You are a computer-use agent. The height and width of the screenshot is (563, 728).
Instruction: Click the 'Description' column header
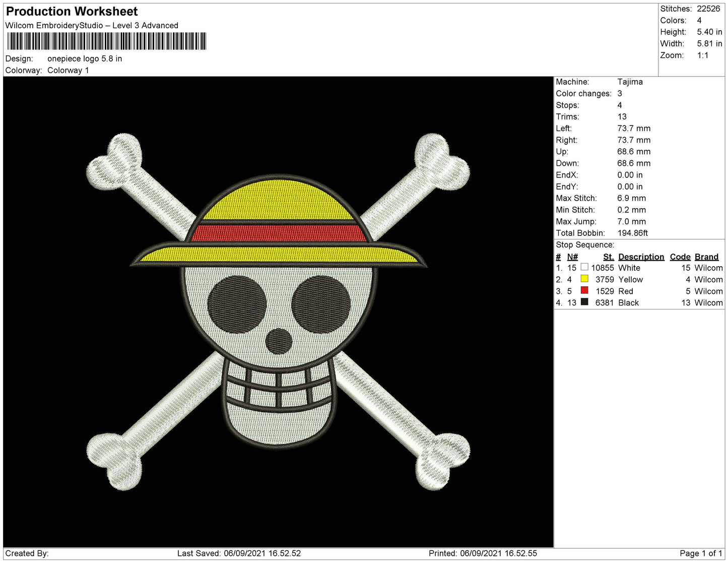[641, 257]
